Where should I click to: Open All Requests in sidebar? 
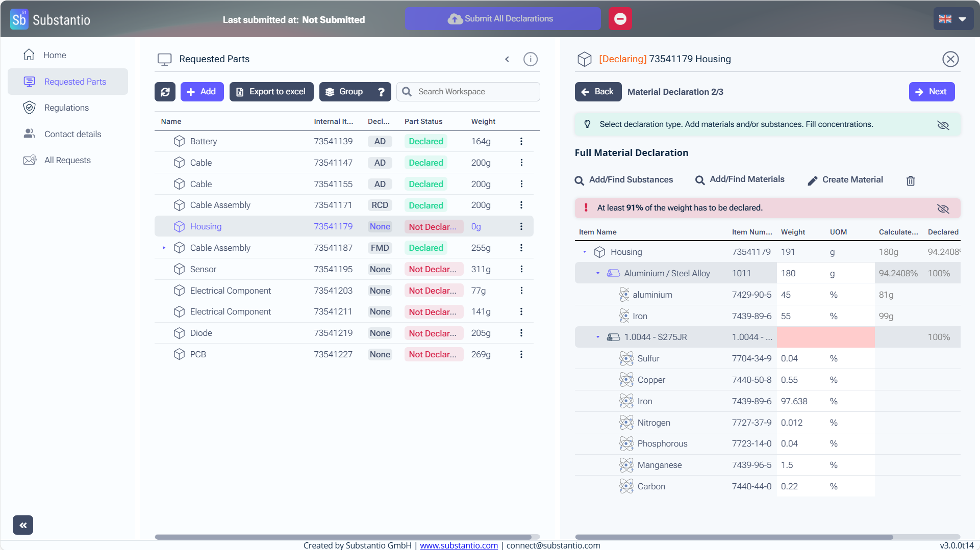coord(67,160)
